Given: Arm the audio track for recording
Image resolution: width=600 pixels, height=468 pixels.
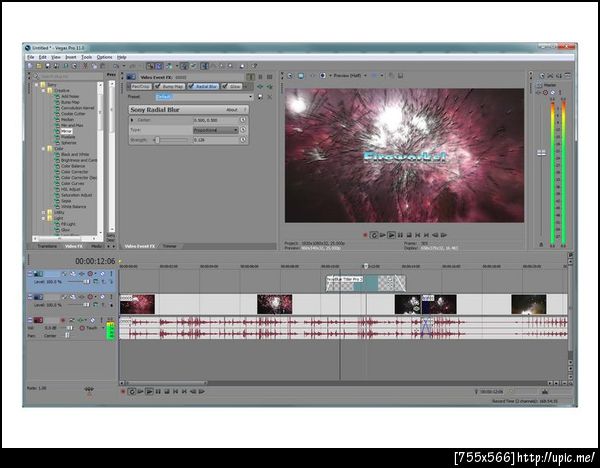Looking at the screenshot, I should coord(63,320).
